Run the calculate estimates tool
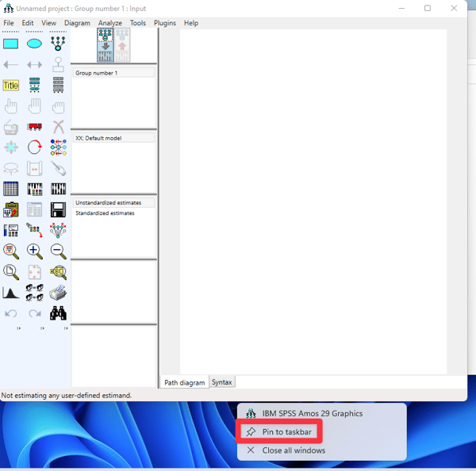 [58, 189]
